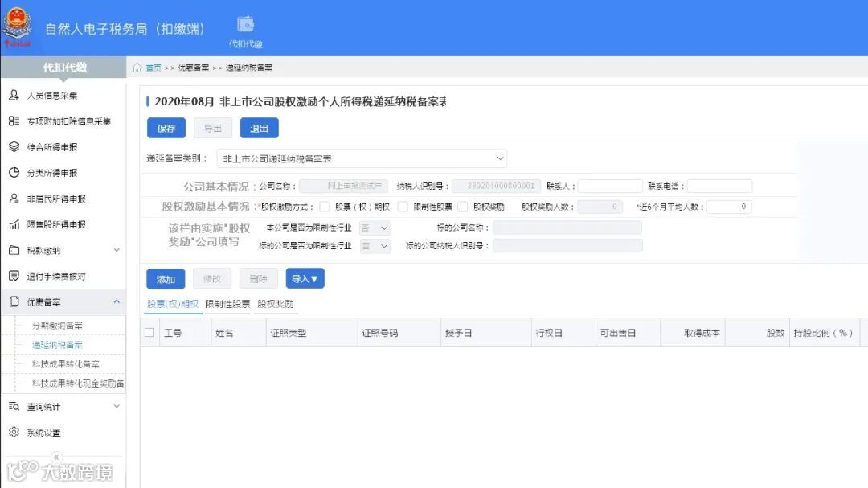868x488 pixels.
Task: Click the 查询统计 search icon
Action: pyautogui.click(x=14, y=407)
